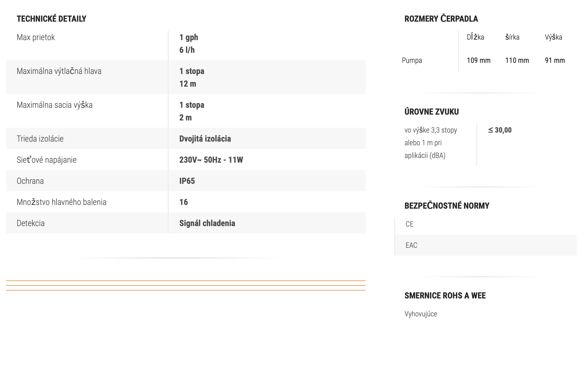Select the EAC safety standard row
This screenshot has height=365, width=588.
pyautogui.click(x=411, y=245)
